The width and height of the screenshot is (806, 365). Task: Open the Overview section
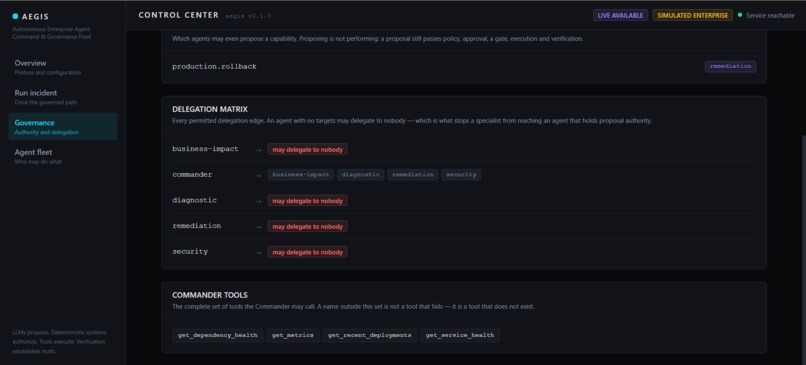point(63,67)
